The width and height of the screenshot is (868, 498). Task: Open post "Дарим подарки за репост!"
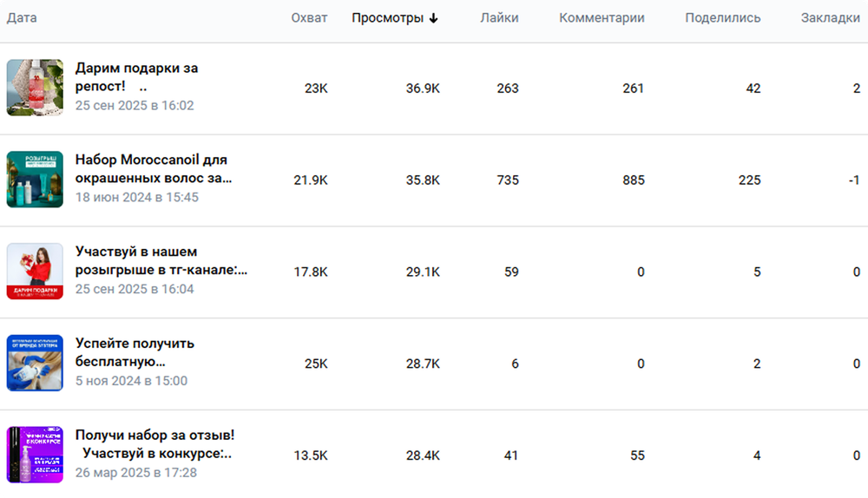click(137, 77)
